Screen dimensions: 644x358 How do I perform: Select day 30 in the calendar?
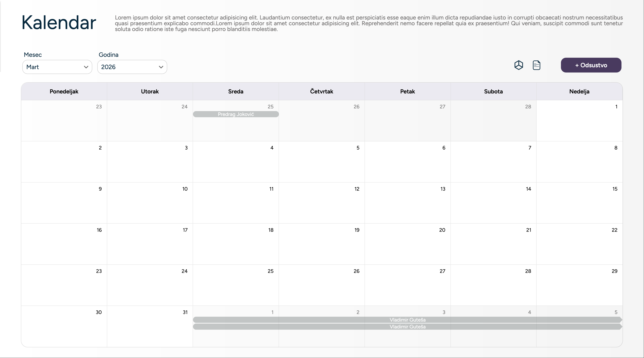(x=64, y=326)
